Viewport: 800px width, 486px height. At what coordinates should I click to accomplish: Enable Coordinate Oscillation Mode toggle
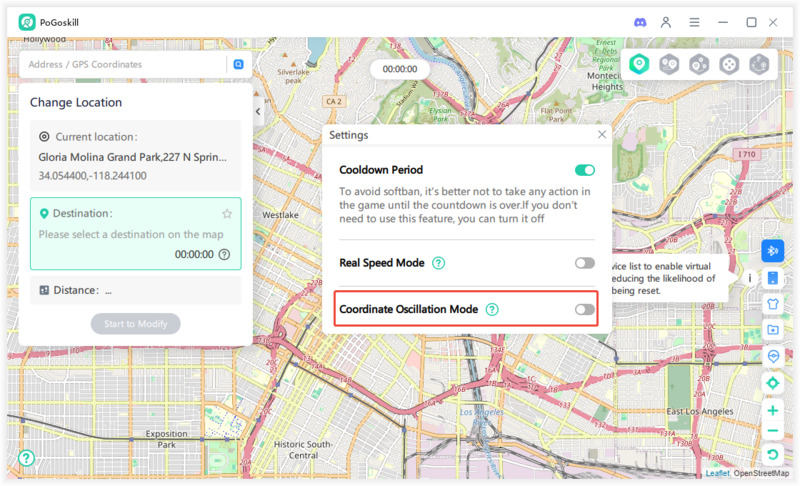point(585,309)
